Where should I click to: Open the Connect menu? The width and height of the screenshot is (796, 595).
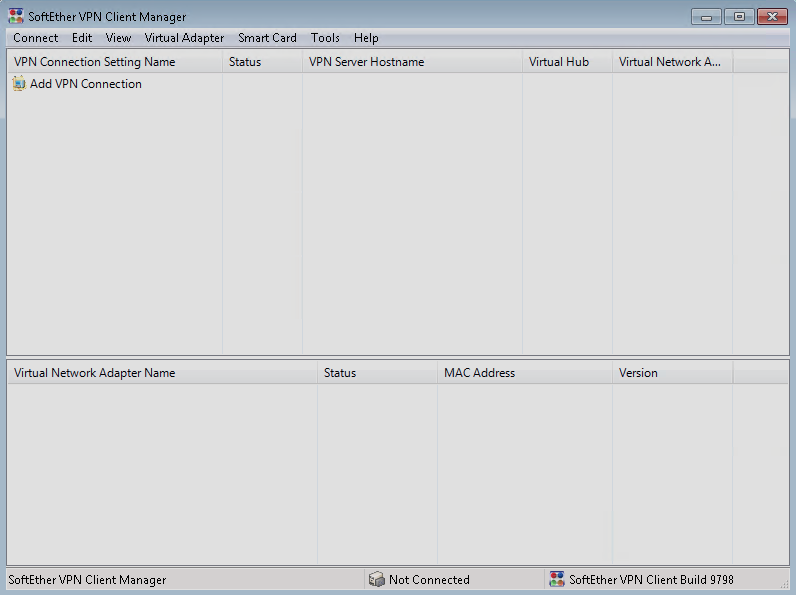(x=36, y=38)
